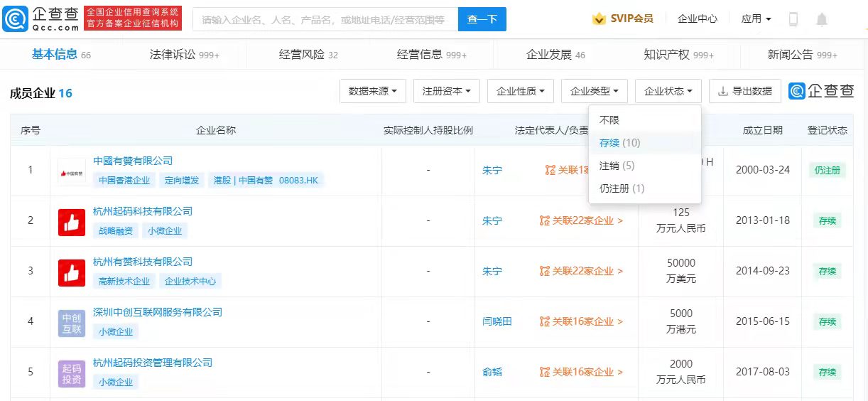Expand the 数据来源 filter dropdown
868x401 pixels.
(373, 91)
